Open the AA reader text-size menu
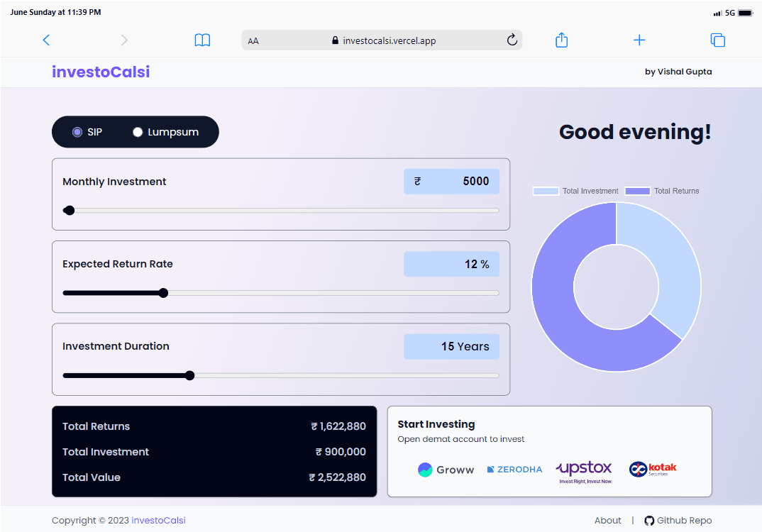The width and height of the screenshot is (762, 532). point(253,41)
